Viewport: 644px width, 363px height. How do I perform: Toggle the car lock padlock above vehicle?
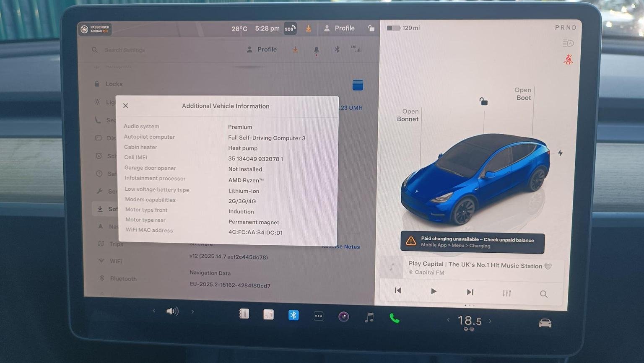point(483,101)
